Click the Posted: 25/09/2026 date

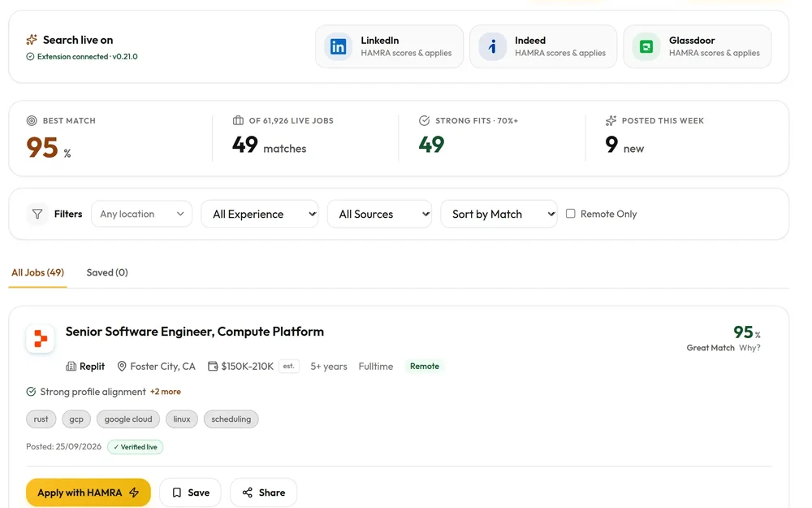63,447
